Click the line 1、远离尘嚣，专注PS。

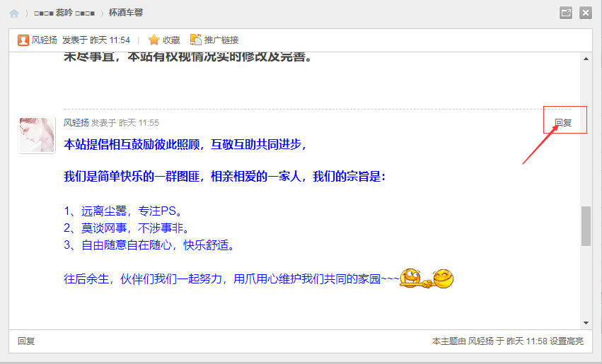coord(123,211)
